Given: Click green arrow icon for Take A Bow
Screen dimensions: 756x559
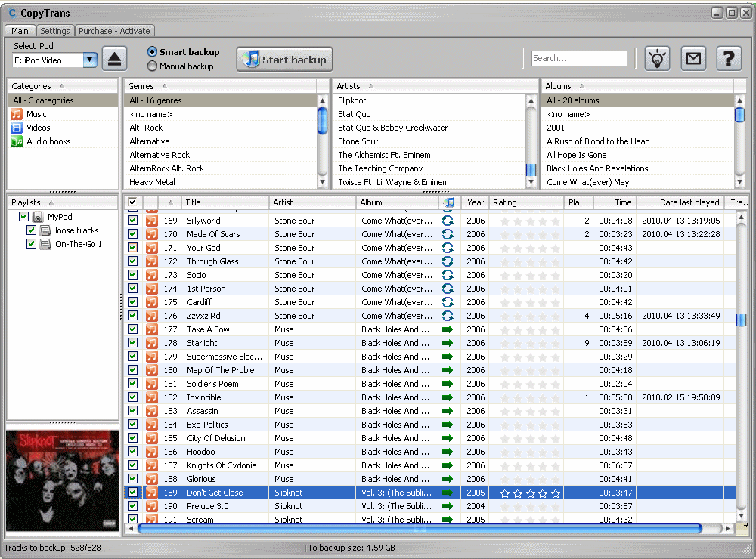Looking at the screenshot, I should point(448,329).
